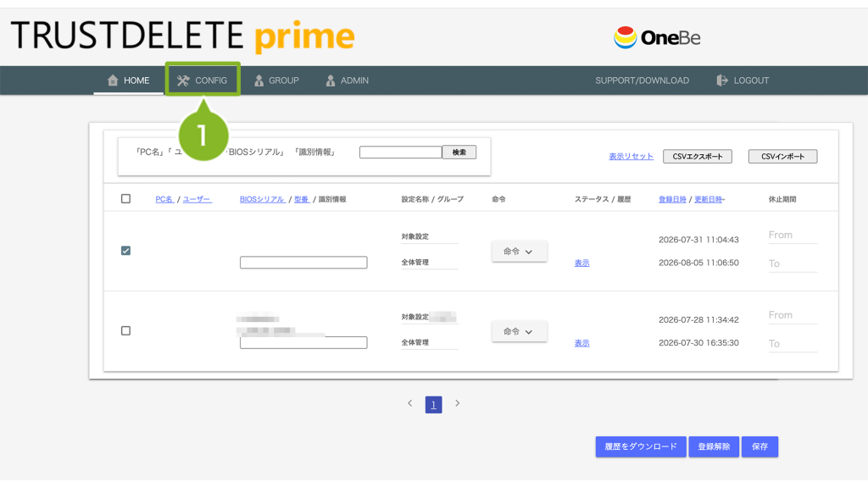
Task: Click the 表示リセット link
Action: (x=631, y=157)
